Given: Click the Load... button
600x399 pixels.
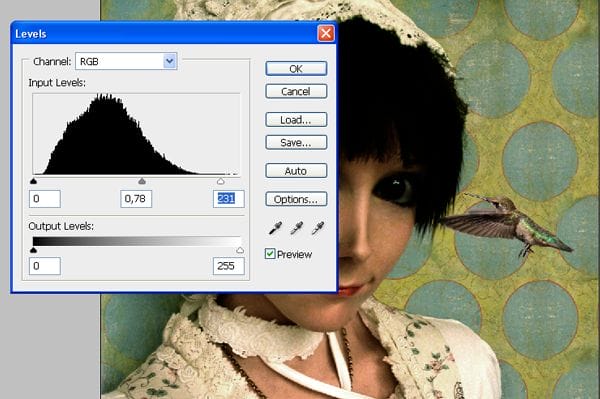Looking at the screenshot, I should [296, 120].
